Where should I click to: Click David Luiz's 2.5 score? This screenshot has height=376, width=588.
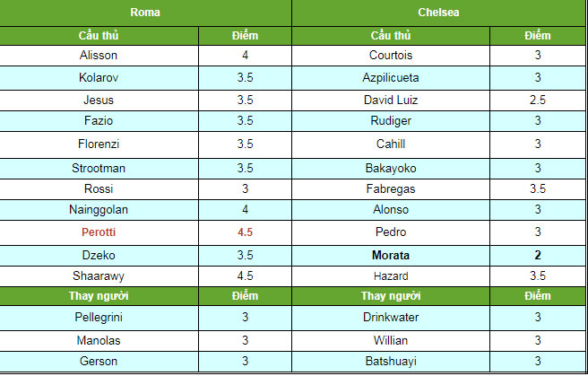tap(537, 100)
